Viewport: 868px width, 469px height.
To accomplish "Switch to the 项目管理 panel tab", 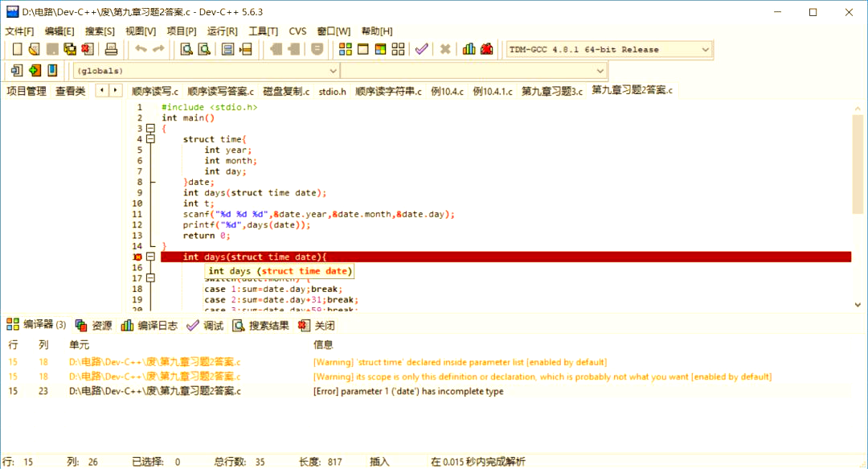I will tap(26, 91).
